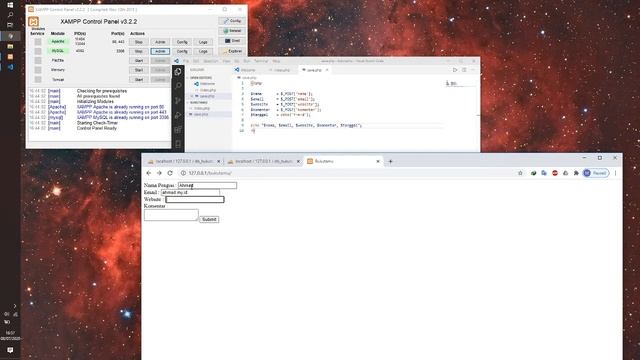The image size is (640, 360).
Task: Open VS Code Edit menu
Action: click(196, 61)
